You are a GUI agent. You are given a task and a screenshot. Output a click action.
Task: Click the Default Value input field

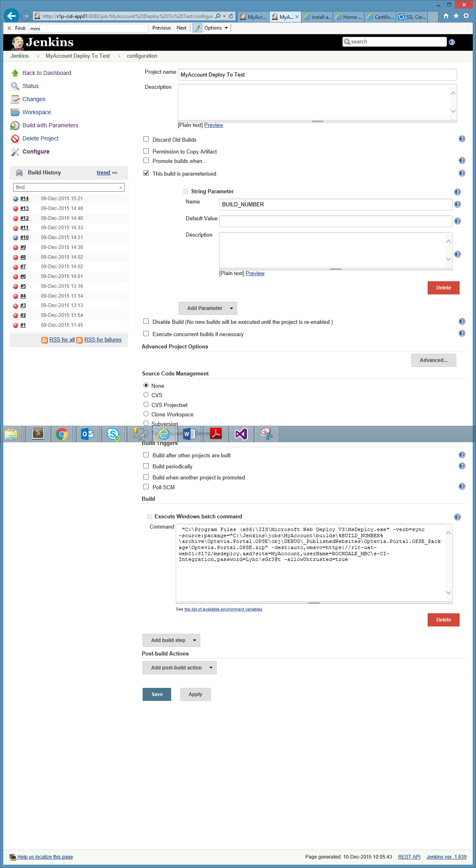pyautogui.click(x=335, y=221)
